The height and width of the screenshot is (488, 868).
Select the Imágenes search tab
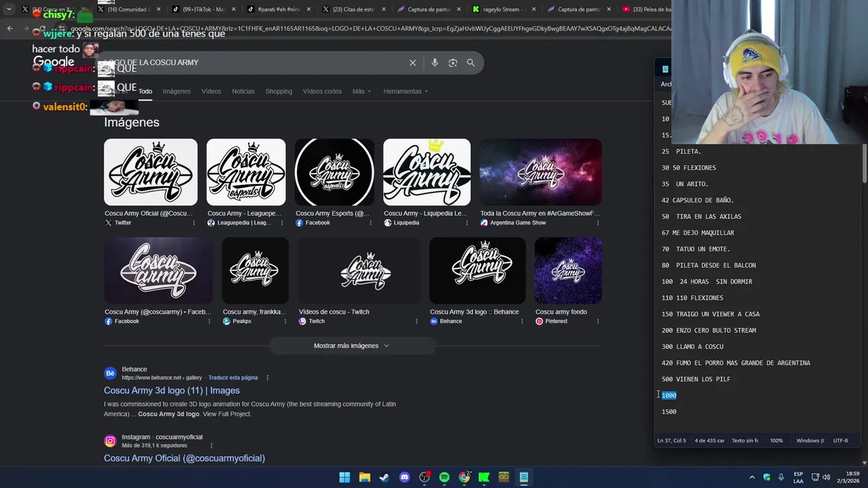[x=176, y=91]
